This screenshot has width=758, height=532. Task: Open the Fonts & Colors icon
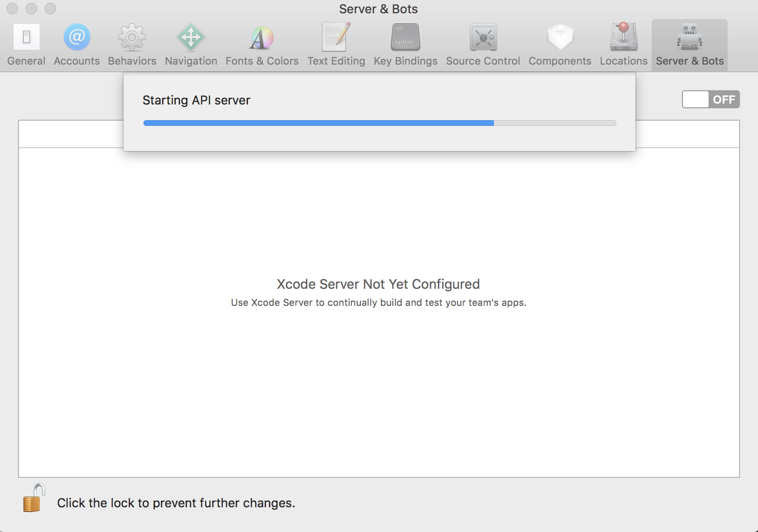point(262,38)
